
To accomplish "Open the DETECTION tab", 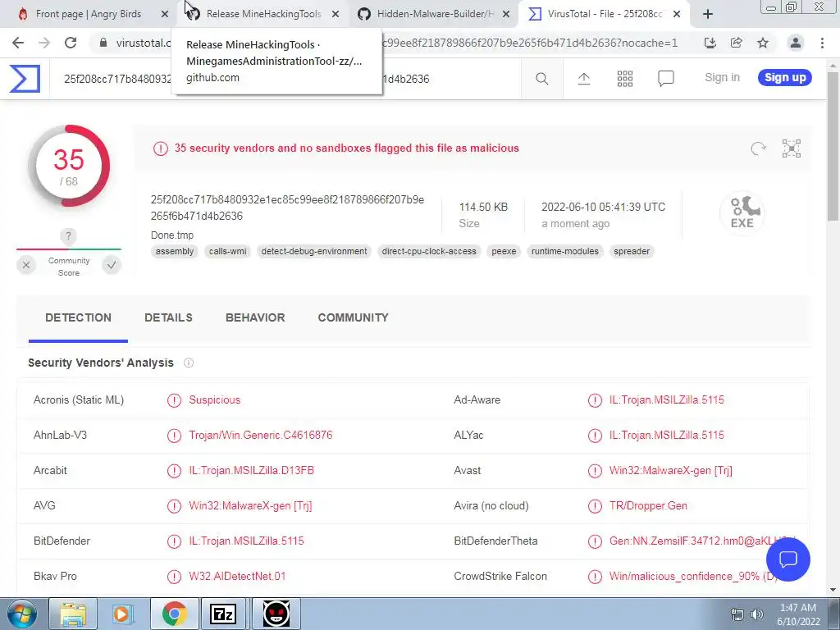I will click(78, 317).
